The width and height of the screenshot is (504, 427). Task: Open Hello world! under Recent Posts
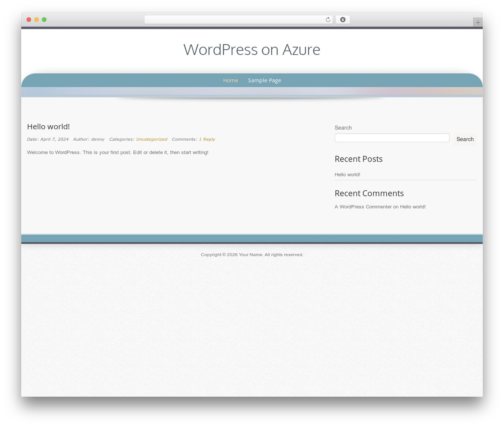[x=347, y=175]
